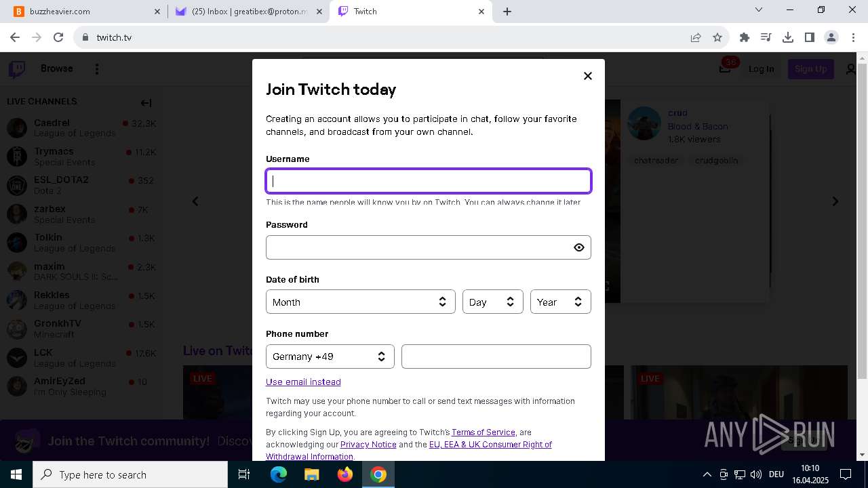Open the Chrome three-dot menu

pos(852,37)
